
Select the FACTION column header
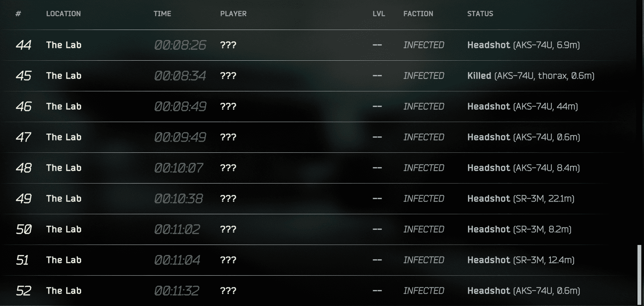click(x=418, y=14)
